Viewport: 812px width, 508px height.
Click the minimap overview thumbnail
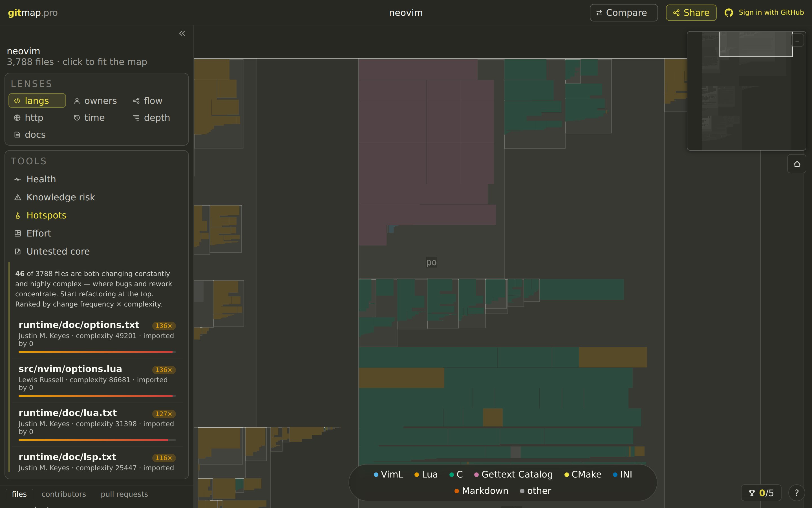746,91
